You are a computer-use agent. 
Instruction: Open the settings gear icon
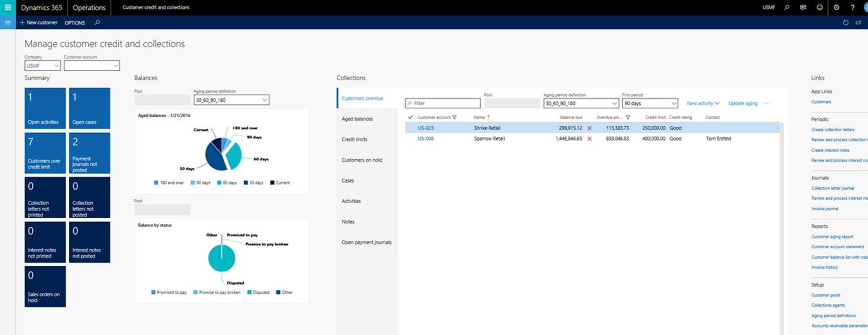click(x=836, y=7)
